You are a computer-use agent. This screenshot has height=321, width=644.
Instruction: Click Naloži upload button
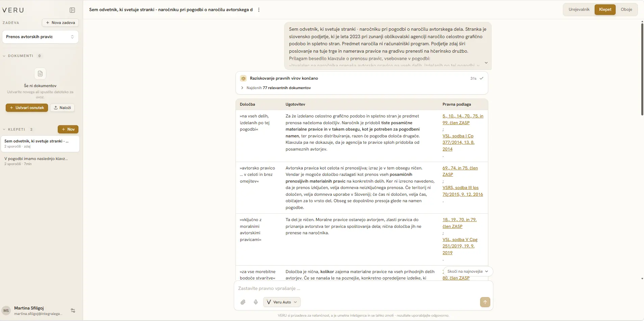63,108
